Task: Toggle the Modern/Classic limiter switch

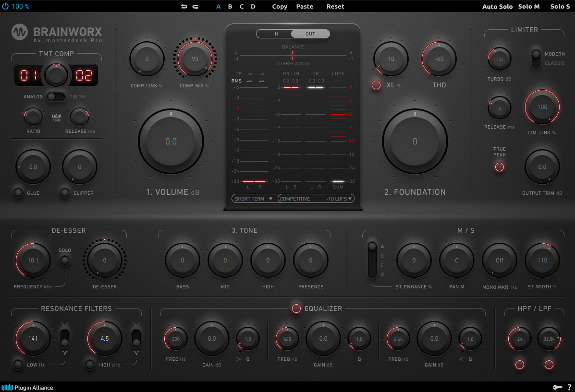Action: [x=536, y=58]
